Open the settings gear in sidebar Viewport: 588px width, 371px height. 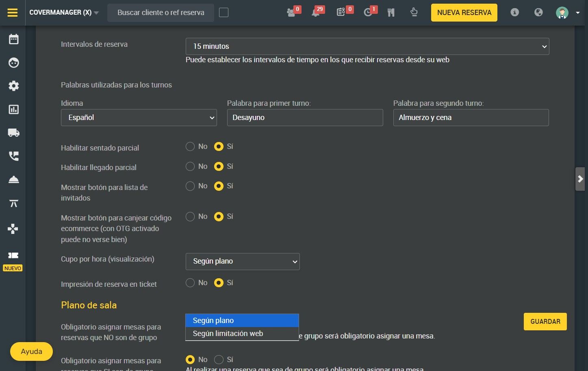point(14,86)
